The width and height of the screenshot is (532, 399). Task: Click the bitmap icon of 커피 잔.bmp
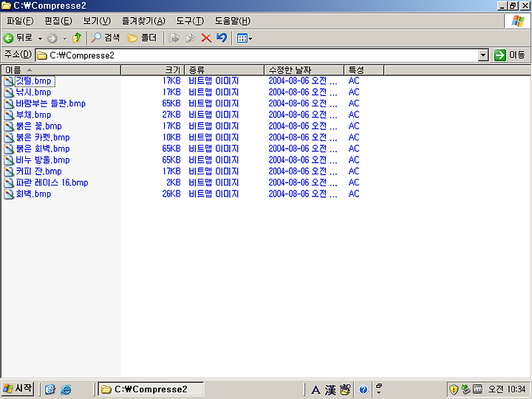point(9,171)
